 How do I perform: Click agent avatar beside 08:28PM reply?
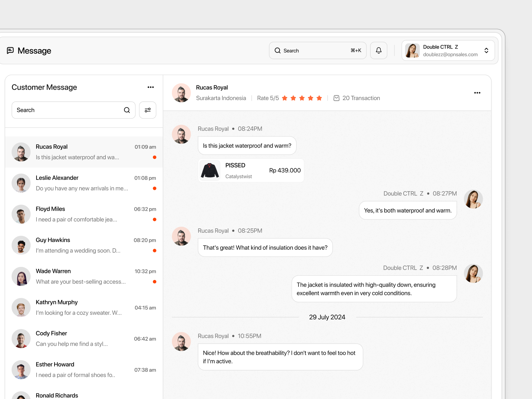click(x=473, y=274)
